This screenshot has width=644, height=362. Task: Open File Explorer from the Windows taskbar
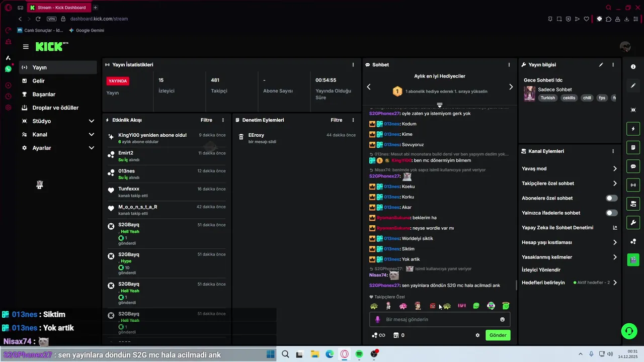coord(314,354)
